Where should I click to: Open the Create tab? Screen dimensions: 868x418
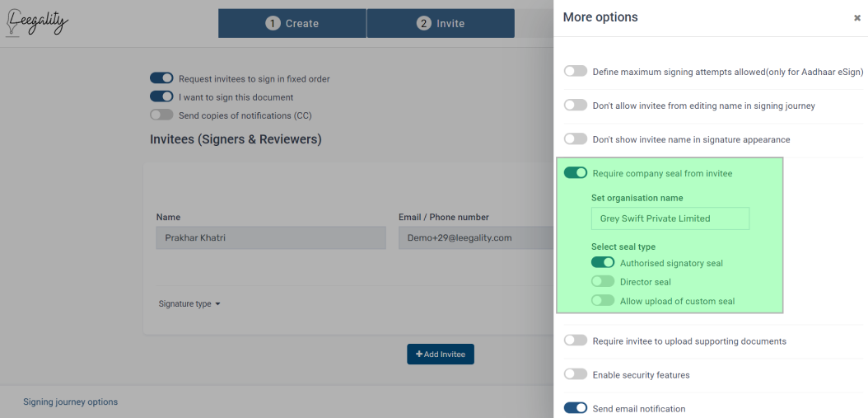(x=292, y=23)
